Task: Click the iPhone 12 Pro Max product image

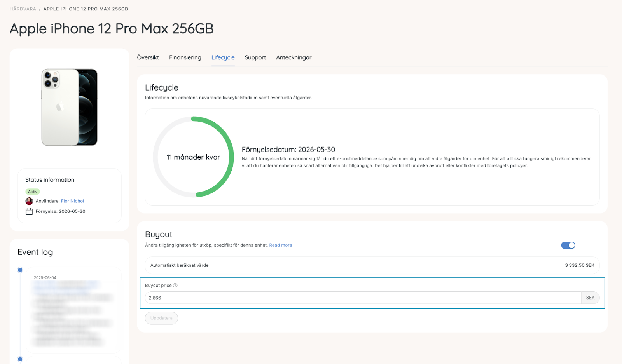Action: 70,107
